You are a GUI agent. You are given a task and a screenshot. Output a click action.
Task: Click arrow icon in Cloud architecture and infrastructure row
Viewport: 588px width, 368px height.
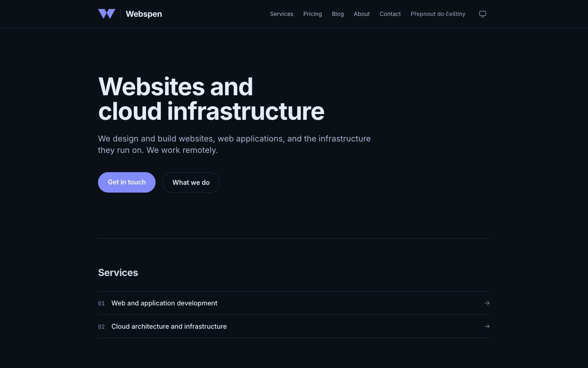487,326
